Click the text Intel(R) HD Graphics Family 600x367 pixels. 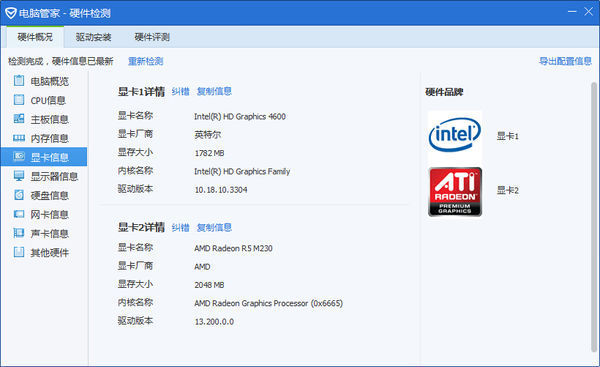tap(242, 171)
